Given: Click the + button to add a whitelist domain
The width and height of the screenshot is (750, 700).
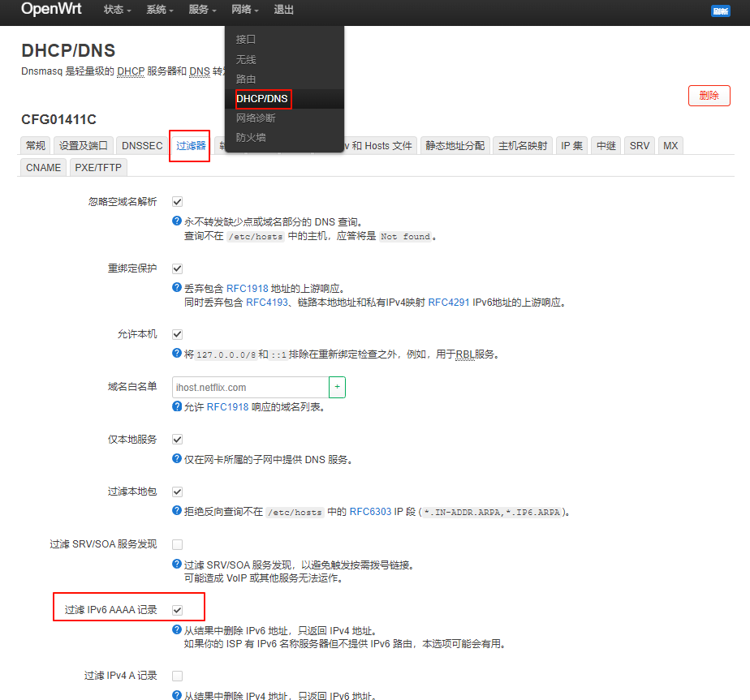Looking at the screenshot, I should click(337, 387).
